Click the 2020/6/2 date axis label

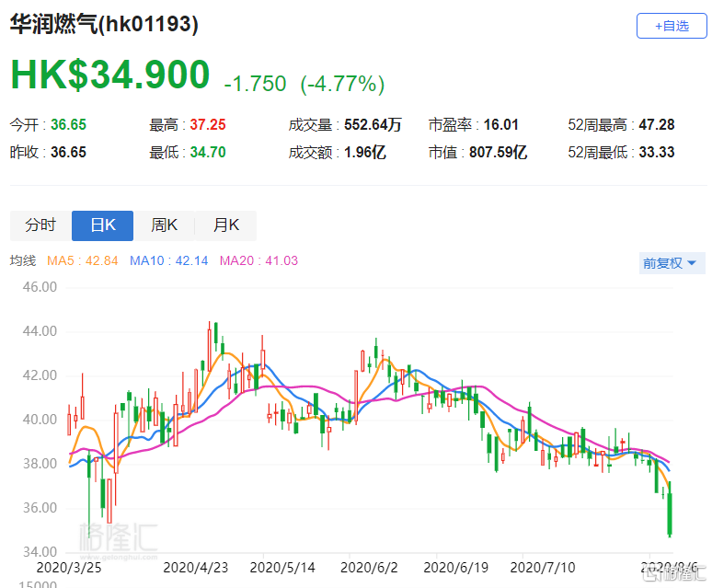click(x=369, y=568)
